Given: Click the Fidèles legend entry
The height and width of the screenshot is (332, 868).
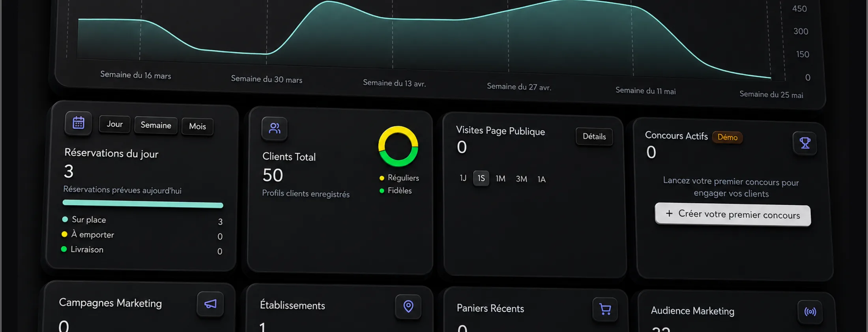Looking at the screenshot, I should click(396, 191).
